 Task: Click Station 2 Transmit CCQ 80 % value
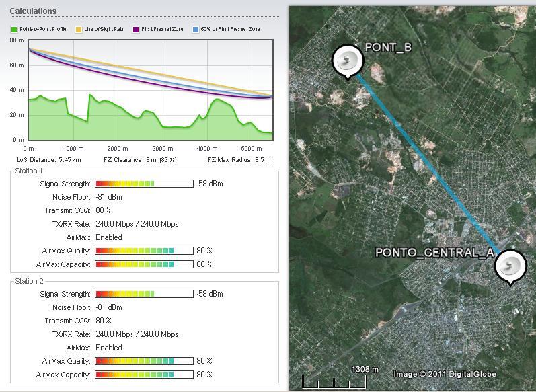[104, 321]
